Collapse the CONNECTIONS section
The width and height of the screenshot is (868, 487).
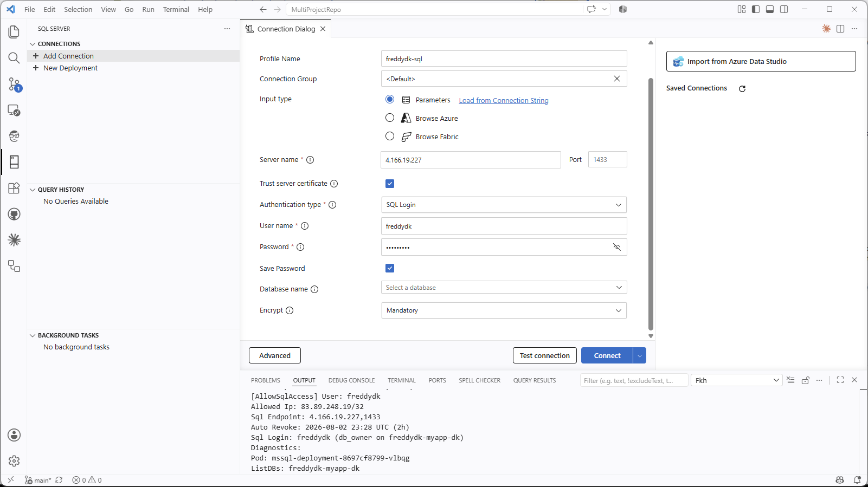[x=59, y=44]
